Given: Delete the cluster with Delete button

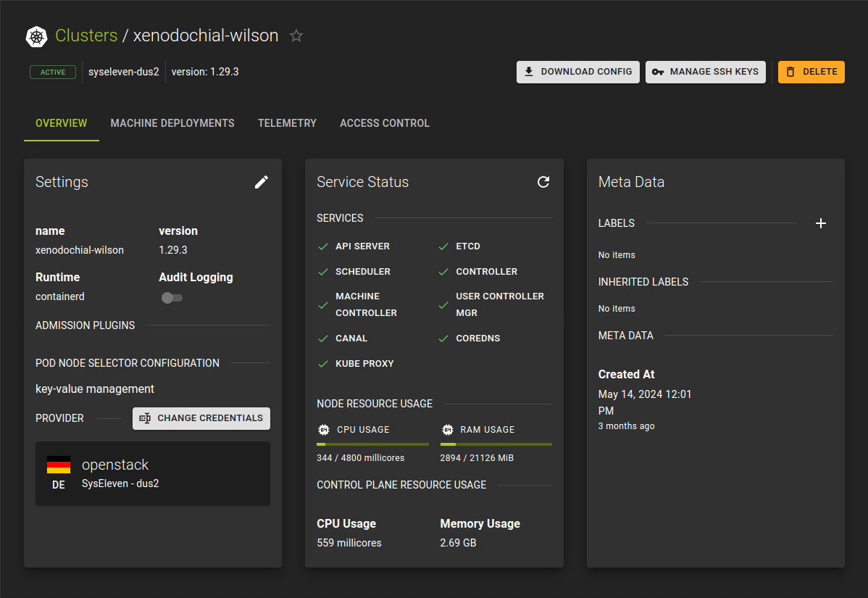Looking at the screenshot, I should [x=811, y=72].
